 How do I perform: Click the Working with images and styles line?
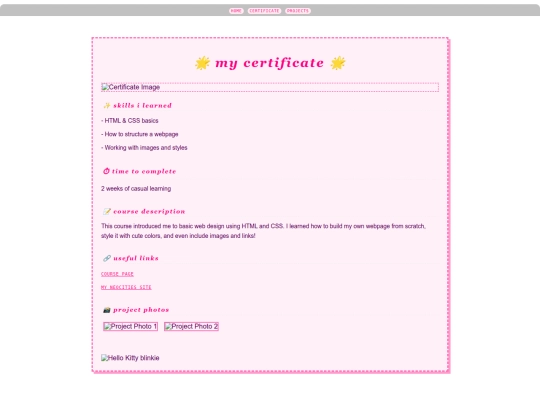pyautogui.click(x=144, y=148)
